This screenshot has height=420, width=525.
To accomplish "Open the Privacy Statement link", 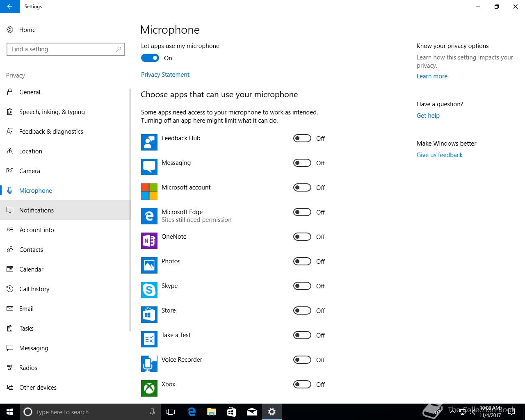I will [x=165, y=75].
